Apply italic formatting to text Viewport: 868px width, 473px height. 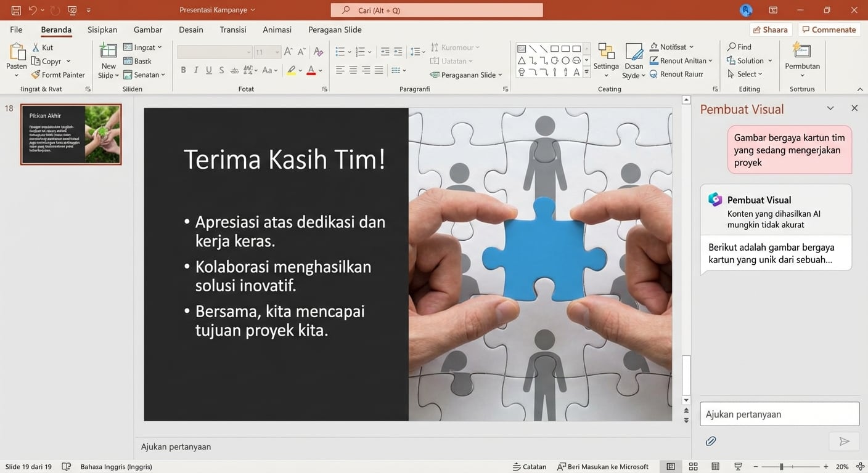pyautogui.click(x=195, y=70)
